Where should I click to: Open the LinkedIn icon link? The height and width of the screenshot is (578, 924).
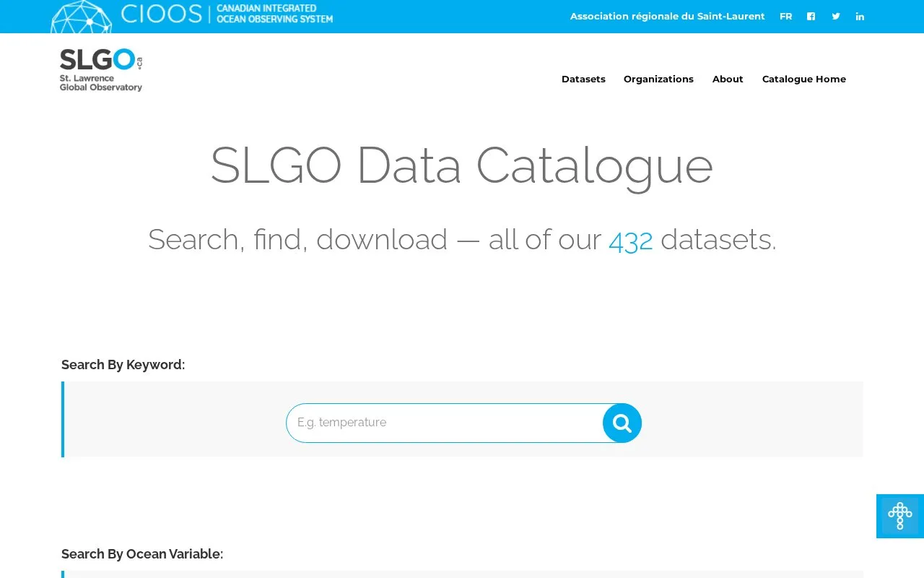(860, 17)
